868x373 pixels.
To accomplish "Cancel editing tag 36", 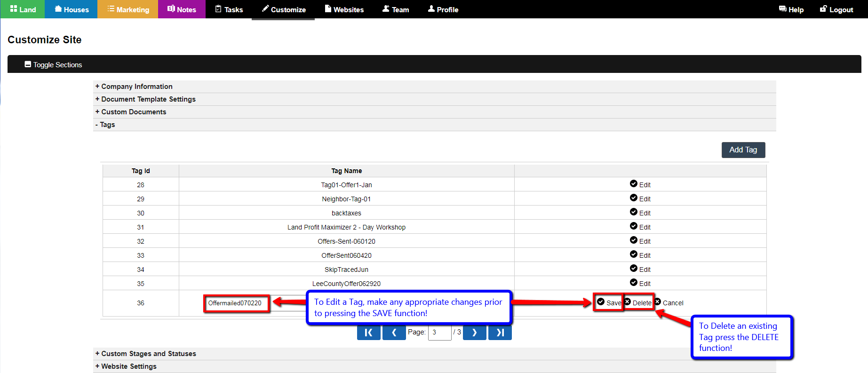I will point(669,302).
